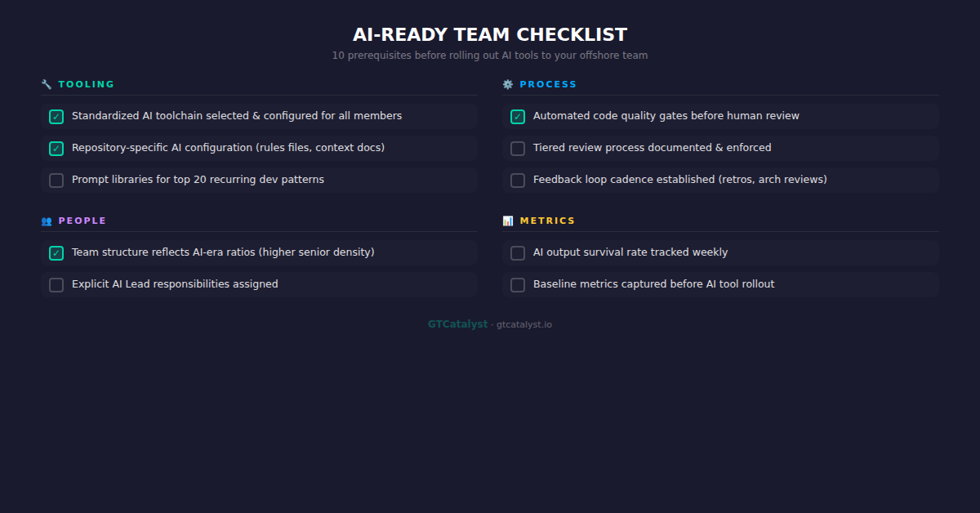Select the METRICS section header
The width and height of the screenshot is (980, 513).
pyautogui.click(x=550, y=220)
